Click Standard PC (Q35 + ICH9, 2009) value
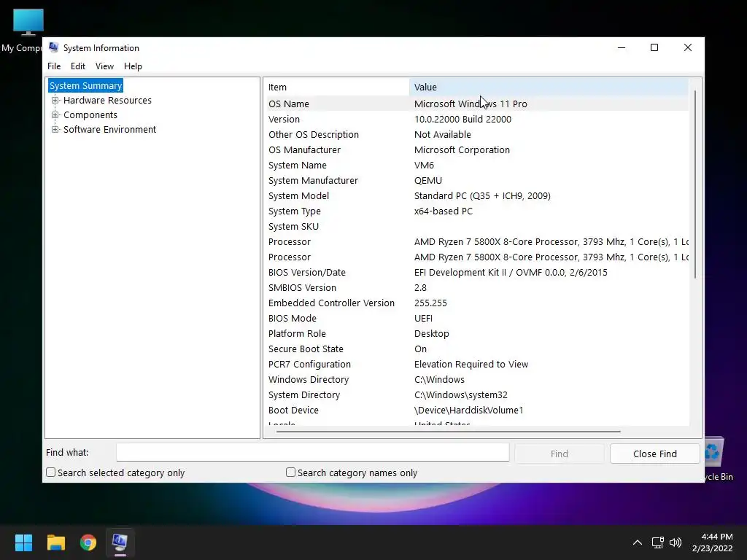Screen dimensions: 747x560 coord(482,195)
